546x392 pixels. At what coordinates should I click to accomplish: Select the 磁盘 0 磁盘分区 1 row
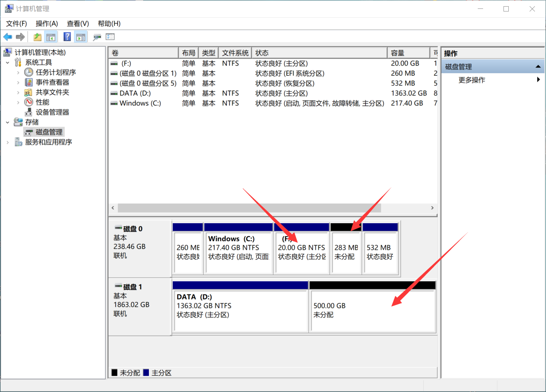coord(273,73)
